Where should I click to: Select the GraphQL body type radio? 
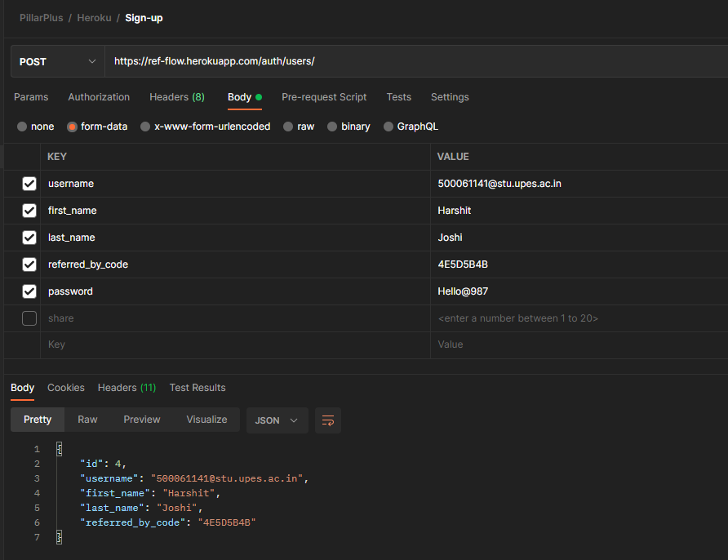(388, 127)
